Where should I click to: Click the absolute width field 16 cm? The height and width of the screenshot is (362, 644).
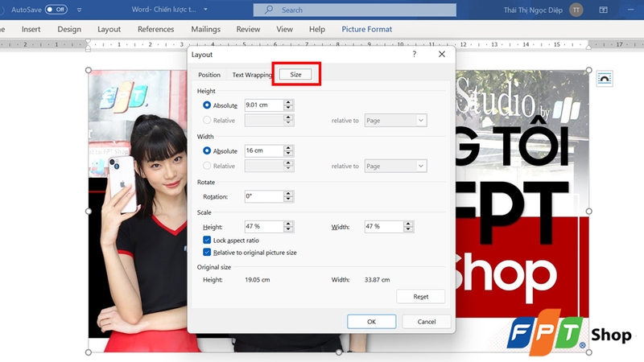point(264,150)
